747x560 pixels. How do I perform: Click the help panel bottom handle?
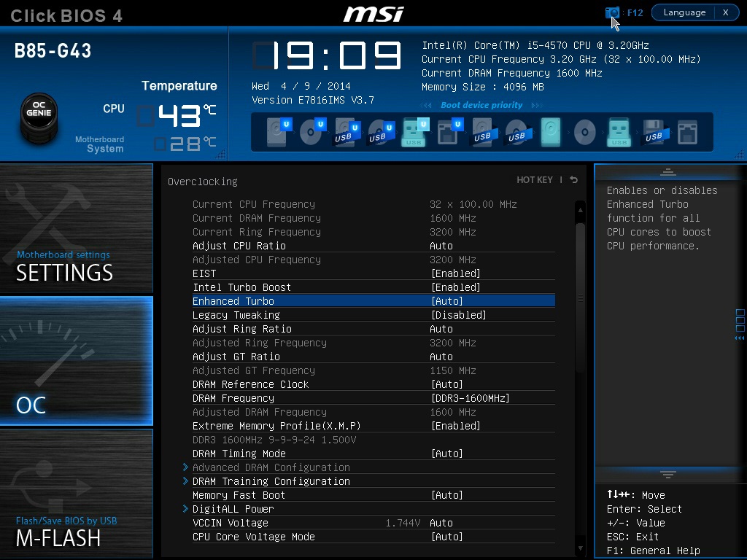668,474
